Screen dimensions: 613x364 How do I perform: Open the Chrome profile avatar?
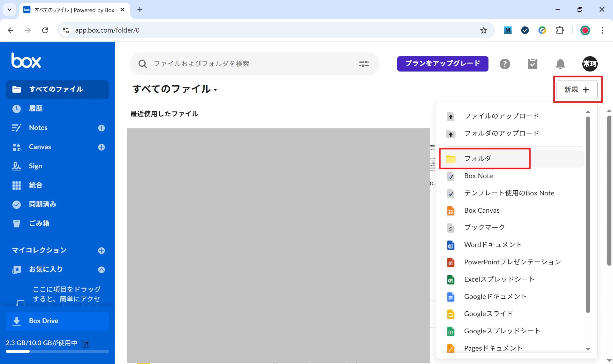pos(585,30)
